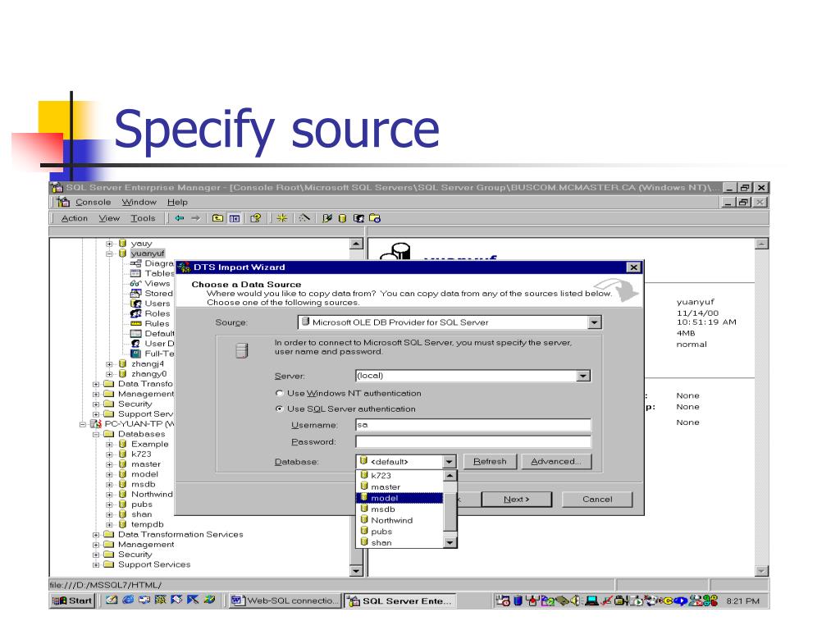The image size is (840, 630).
Task: Click the New database cylinder toolbar icon
Action: tap(342, 218)
